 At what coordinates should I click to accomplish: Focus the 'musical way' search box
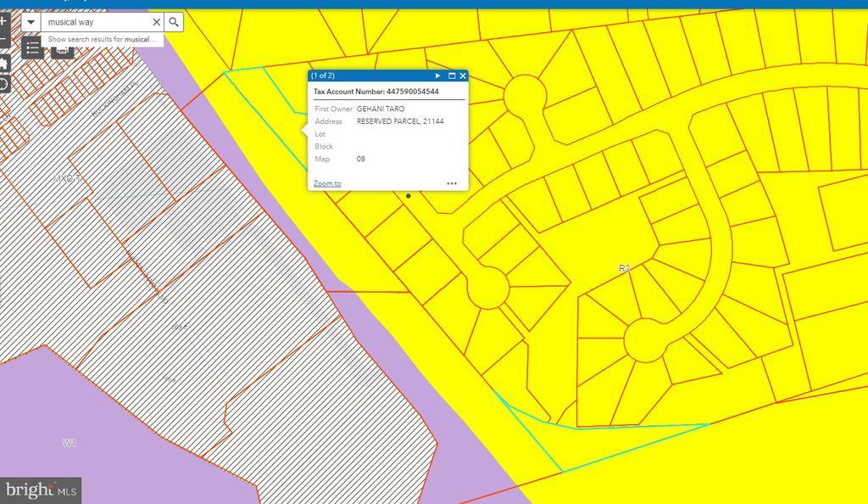[x=95, y=22]
